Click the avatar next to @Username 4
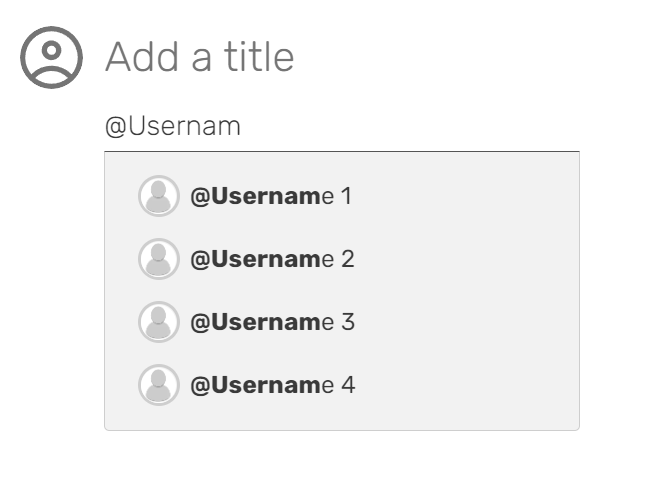654x479 pixels. (158, 385)
